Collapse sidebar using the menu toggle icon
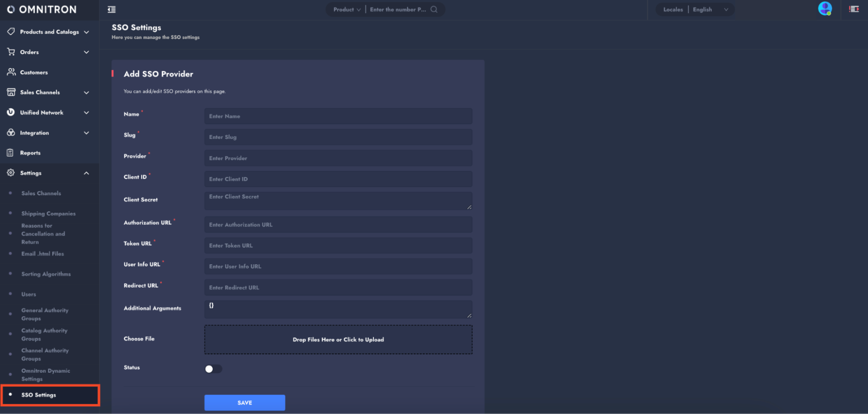868x414 pixels. 112,10
